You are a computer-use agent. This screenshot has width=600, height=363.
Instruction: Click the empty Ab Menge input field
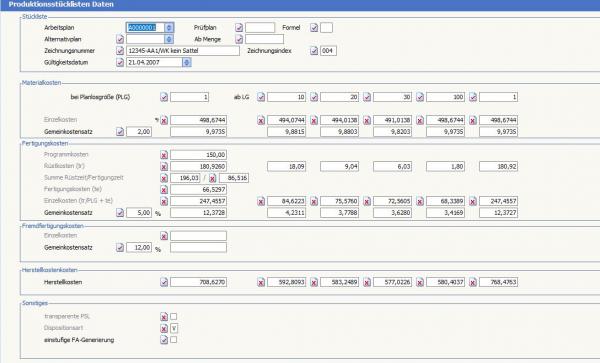click(x=264, y=39)
